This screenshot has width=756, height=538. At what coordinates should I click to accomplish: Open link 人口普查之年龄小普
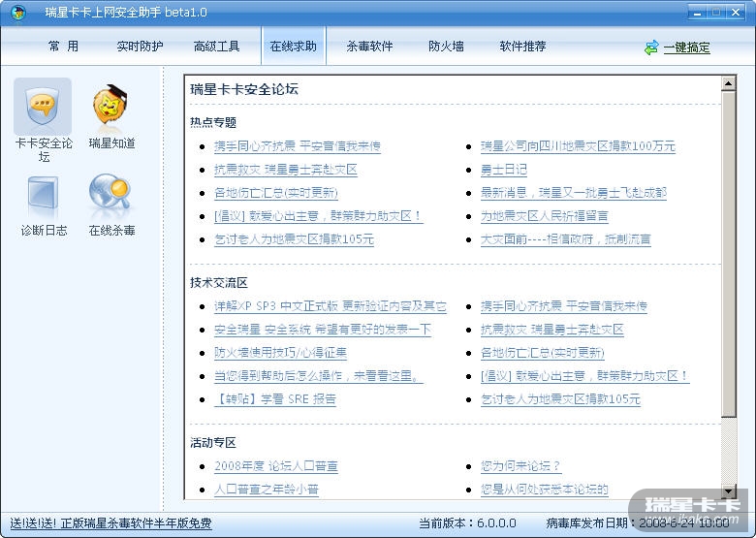267,490
